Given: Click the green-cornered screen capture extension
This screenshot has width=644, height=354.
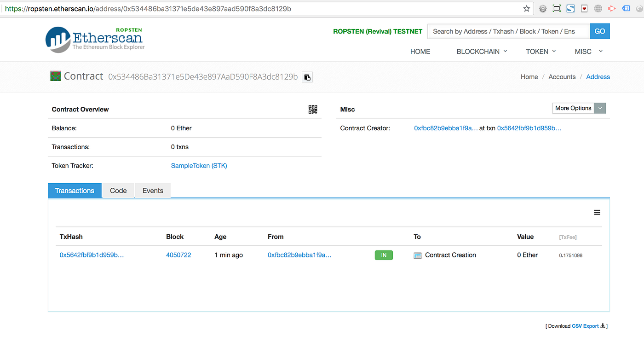Looking at the screenshot, I should pos(557,8).
